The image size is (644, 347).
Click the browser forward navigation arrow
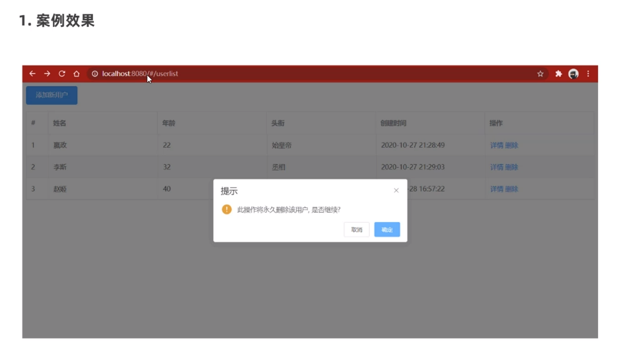pos(47,74)
